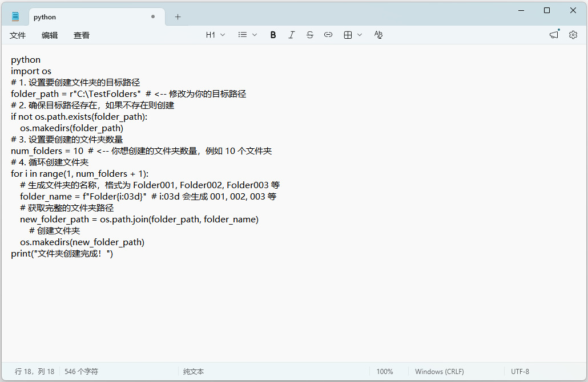
Task: Click the H1 heading button
Action: (211, 35)
